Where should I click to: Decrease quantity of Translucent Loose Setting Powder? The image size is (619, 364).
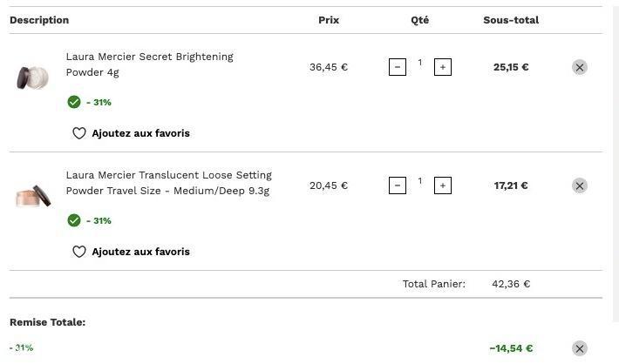pyautogui.click(x=398, y=185)
